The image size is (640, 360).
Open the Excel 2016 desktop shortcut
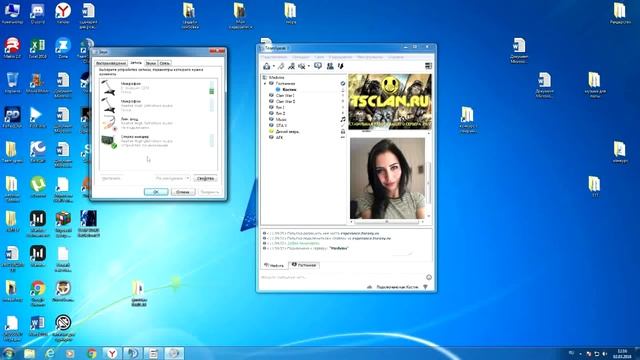[38, 49]
